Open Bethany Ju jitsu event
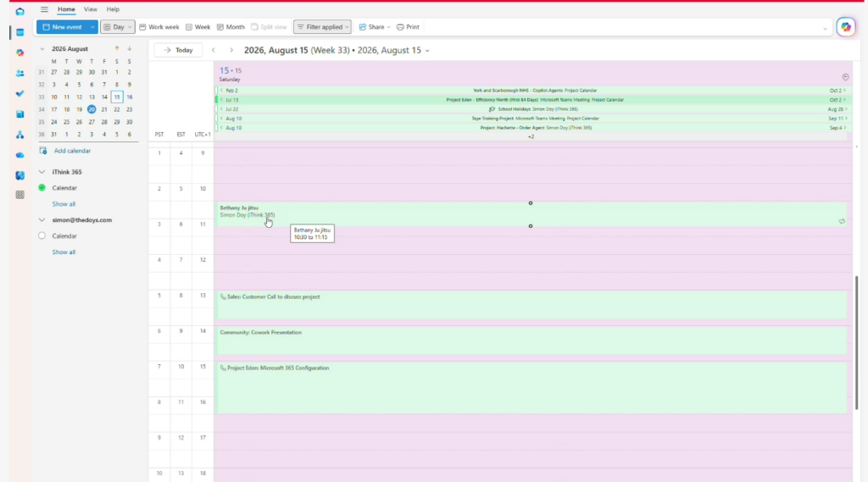The image size is (868, 482). [x=531, y=214]
